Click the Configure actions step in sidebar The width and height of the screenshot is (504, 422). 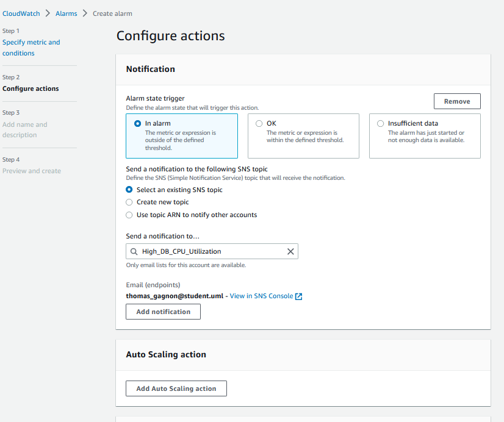[x=31, y=88]
